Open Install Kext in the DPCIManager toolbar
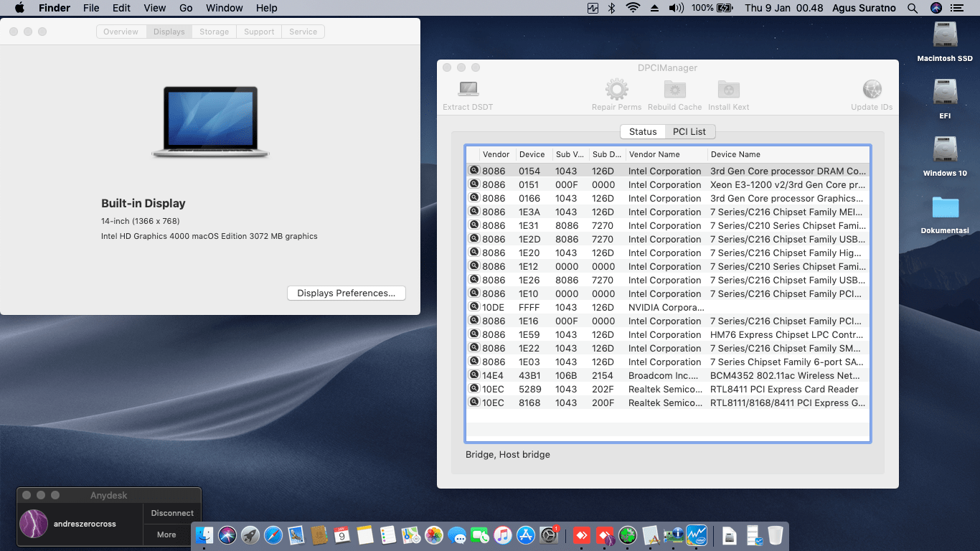The width and height of the screenshot is (980, 551). tap(728, 89)
